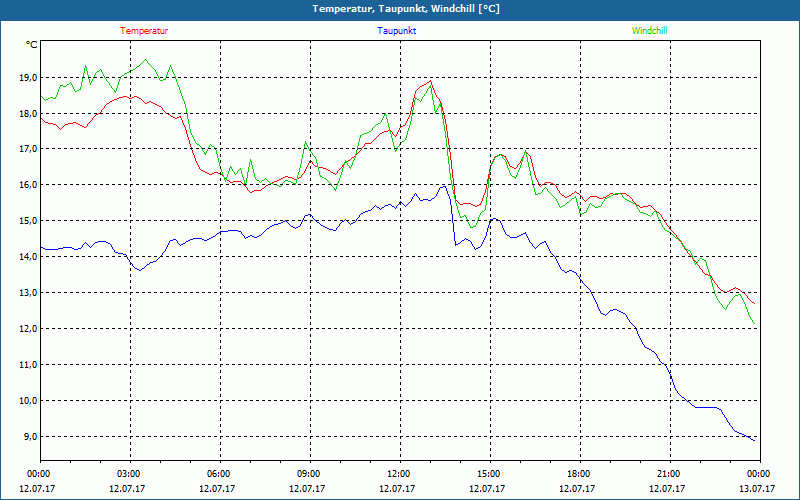Click the 18:00 time axis label
Image resolution: width=800 pixels, height=500 pixels.
coord(577,474)
